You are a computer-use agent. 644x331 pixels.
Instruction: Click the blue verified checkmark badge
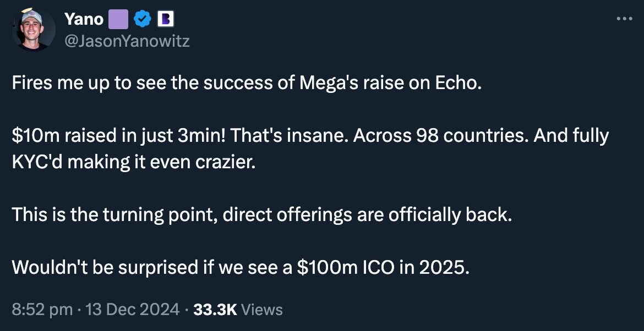(x=143, y=19)
